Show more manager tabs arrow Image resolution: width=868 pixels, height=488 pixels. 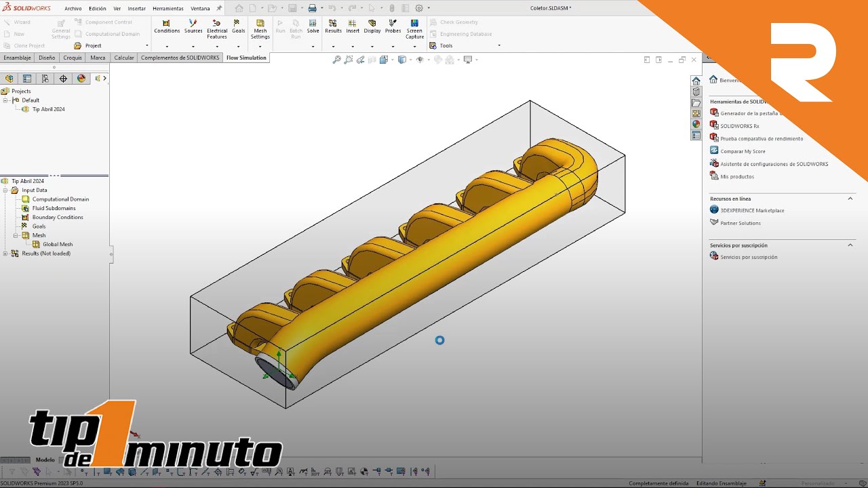(104, 78)
